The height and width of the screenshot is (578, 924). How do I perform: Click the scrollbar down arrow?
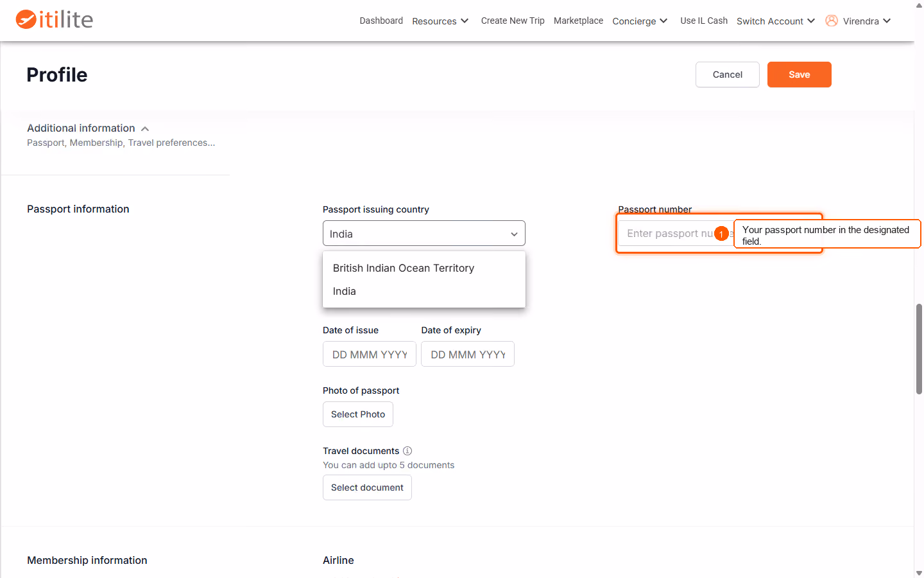919,573
